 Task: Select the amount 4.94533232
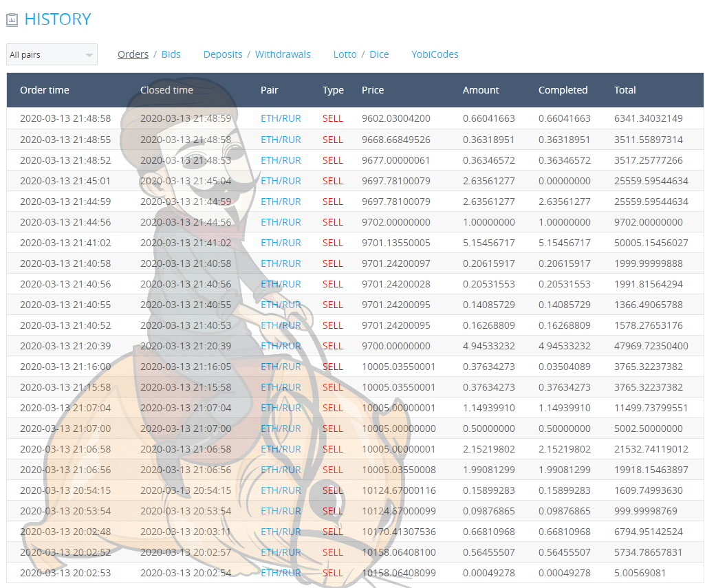point(489,346)
